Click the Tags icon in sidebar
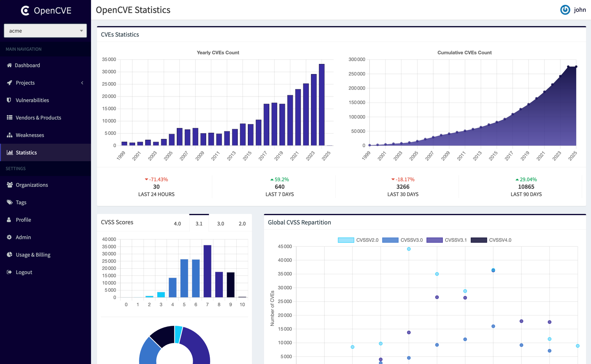 coord(10,202)
